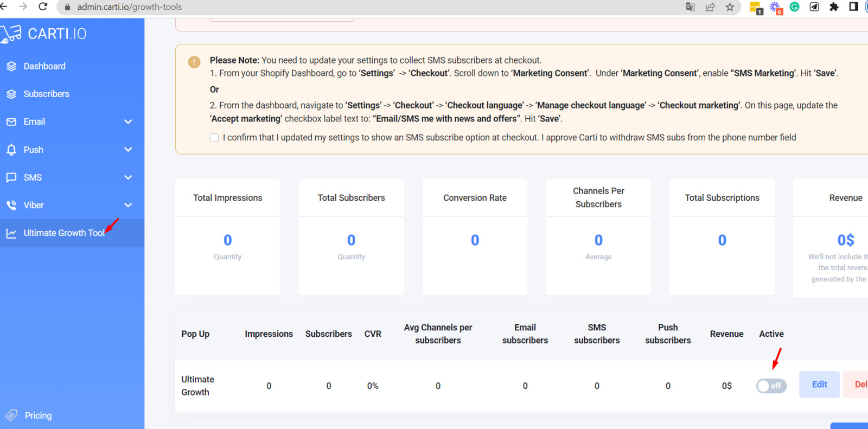
Task: Click the Pricing tag icon
Action: tap(11, 415)
